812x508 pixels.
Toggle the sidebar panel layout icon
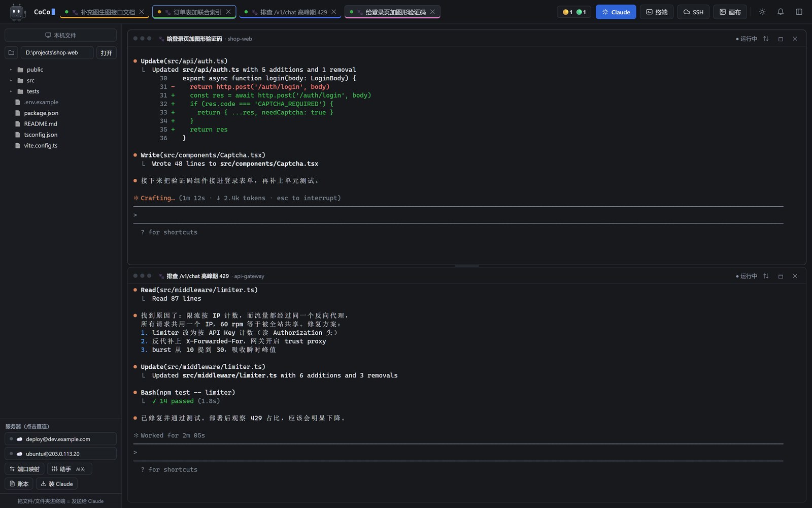click(799, 12)
